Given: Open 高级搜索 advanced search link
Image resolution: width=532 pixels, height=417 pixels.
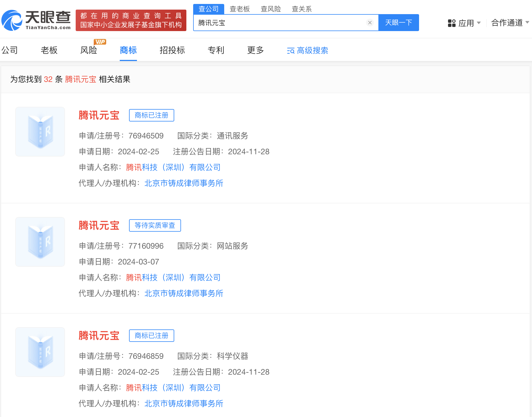Looking at the screenshot, I should pos(313,51).
